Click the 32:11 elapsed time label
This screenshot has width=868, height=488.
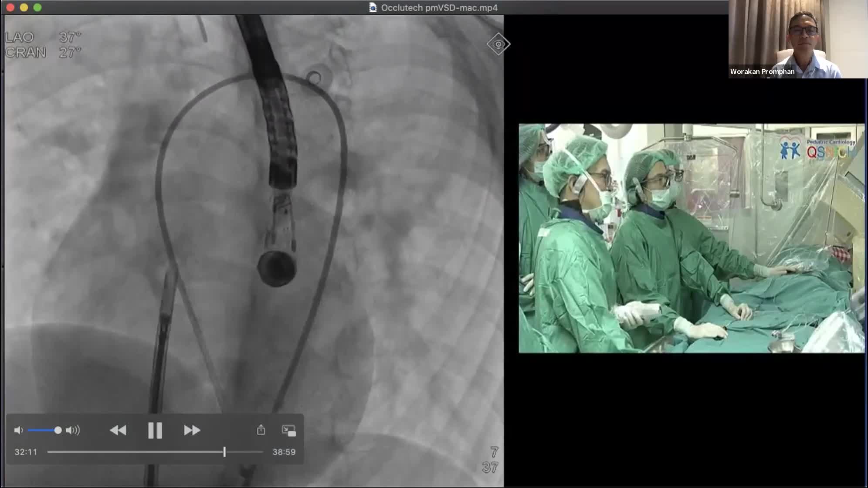point(26,452)
